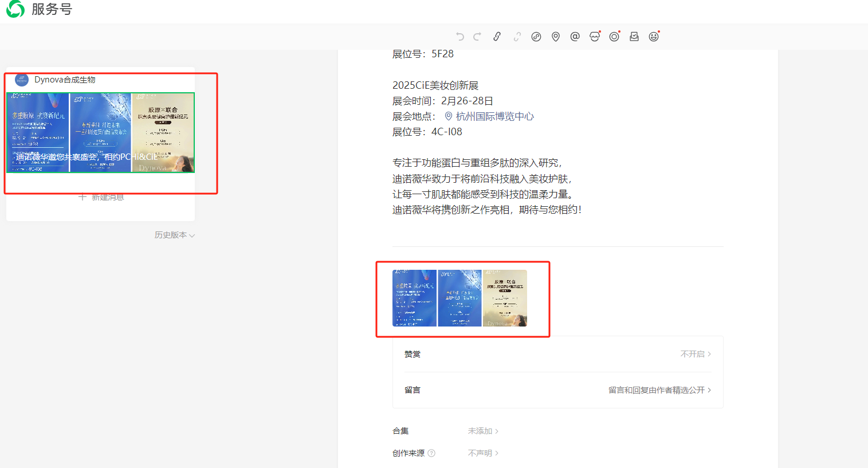Viewport: 868px width, 468px height.
Task: Click the text 展位号：4C-I08
Action: click(427, 132)
